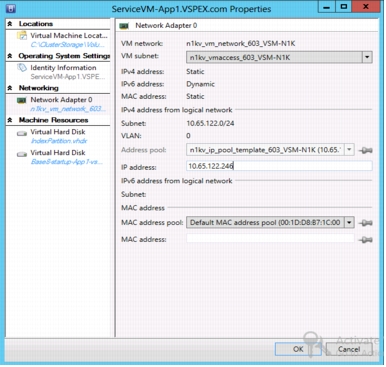
Task: Click the IPv6 address Dynamic value
Action: (201, 84)
